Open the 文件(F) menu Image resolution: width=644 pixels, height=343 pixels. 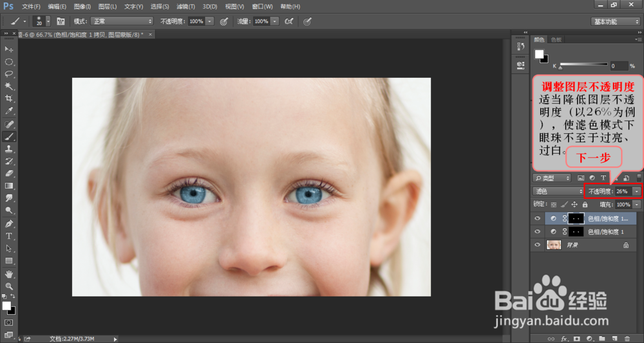pos(31,6)
